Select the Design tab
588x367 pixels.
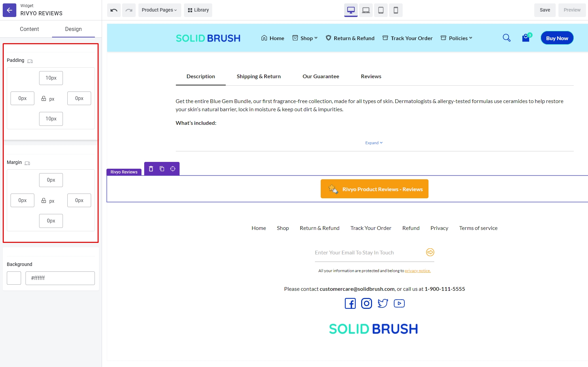point(73,29)
